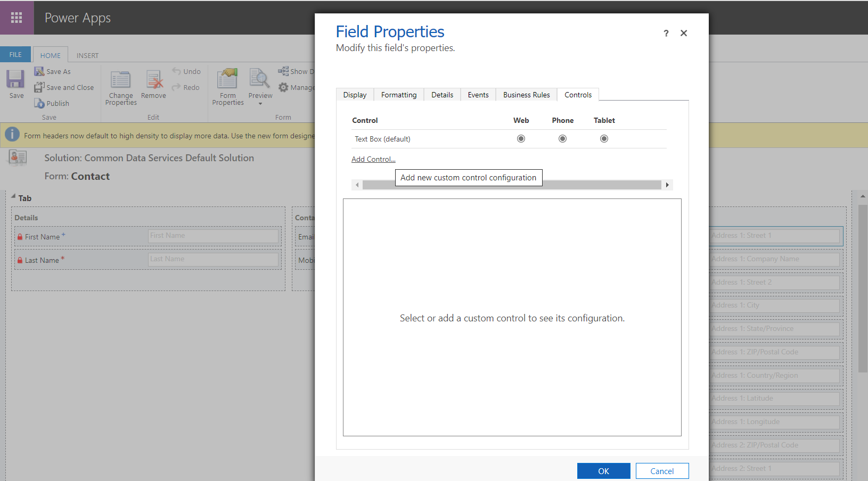Click the Redo arrow icon
The image size is (868, 481).
pos(177,87)
